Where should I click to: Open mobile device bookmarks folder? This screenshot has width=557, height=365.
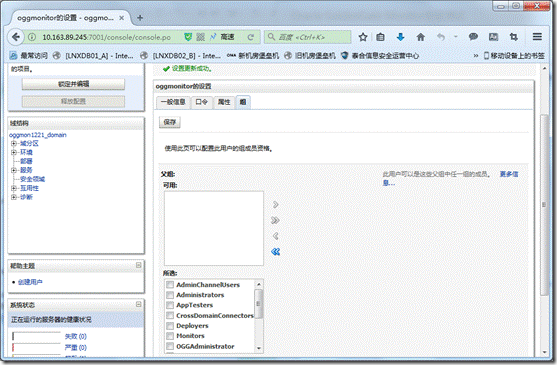514,56
